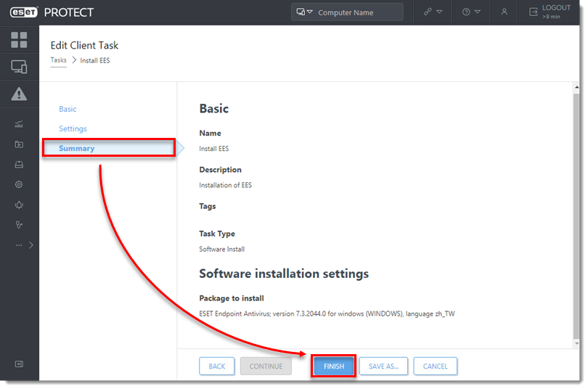The image size is (588, 389).
Task: Click the Install EES breadcrumb text
Action: pos(95,60)
